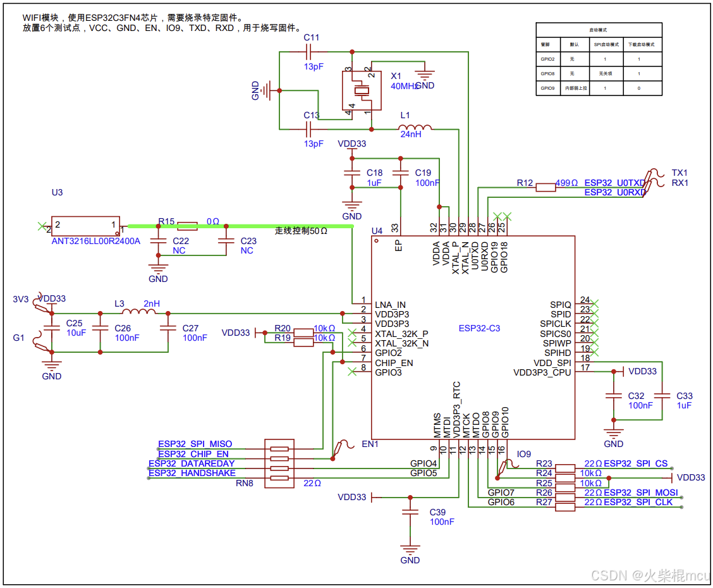Screen dimensions: 713x588
Task: Select the C39 100nF capacitor symbol
Action: 410,512
